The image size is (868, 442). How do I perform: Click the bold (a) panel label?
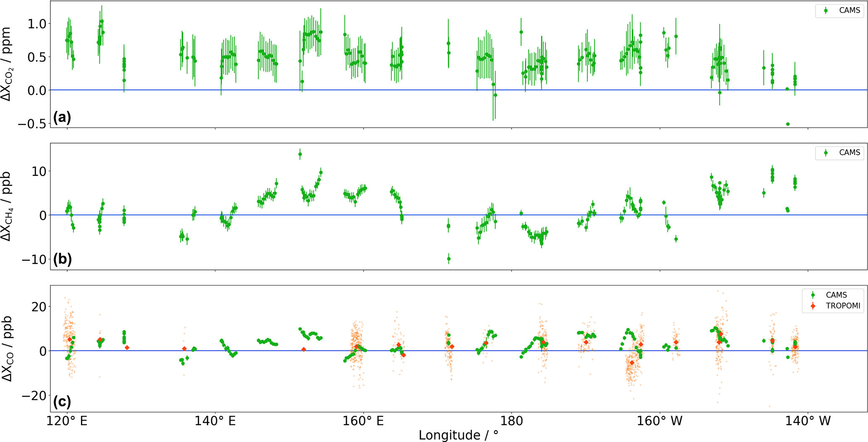coord(62,117)
